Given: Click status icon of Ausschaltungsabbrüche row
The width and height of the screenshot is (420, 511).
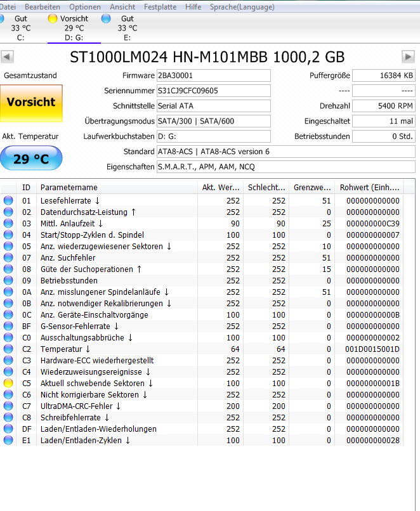Looking at the screenshot, I should click(x=8, y=337).
